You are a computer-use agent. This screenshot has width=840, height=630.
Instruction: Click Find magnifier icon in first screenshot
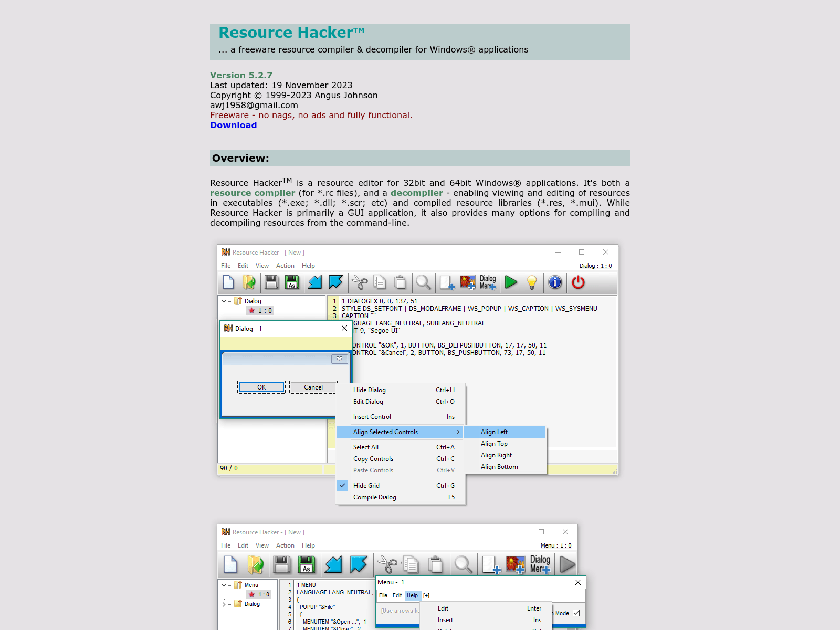coord(423,282)
